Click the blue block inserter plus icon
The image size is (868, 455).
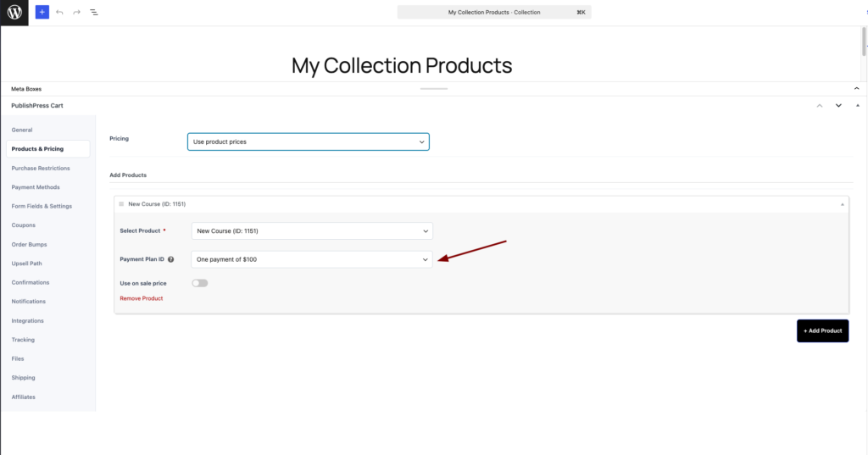coord(42,12)
